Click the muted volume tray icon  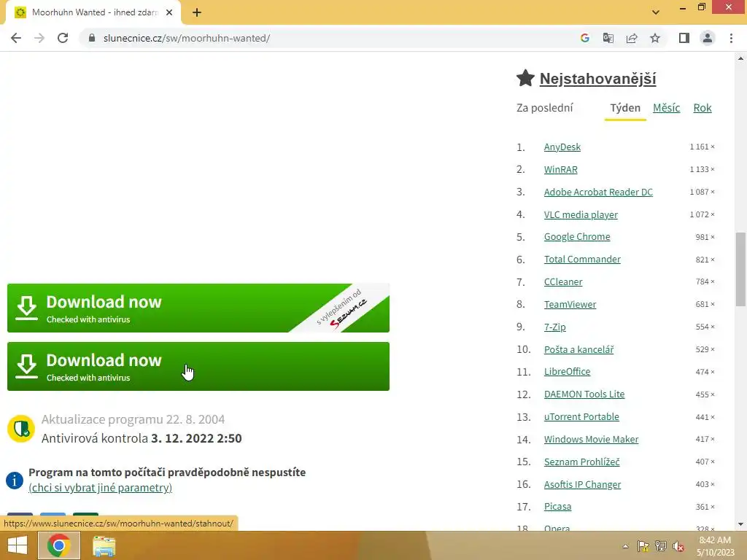tap(678, 546)
